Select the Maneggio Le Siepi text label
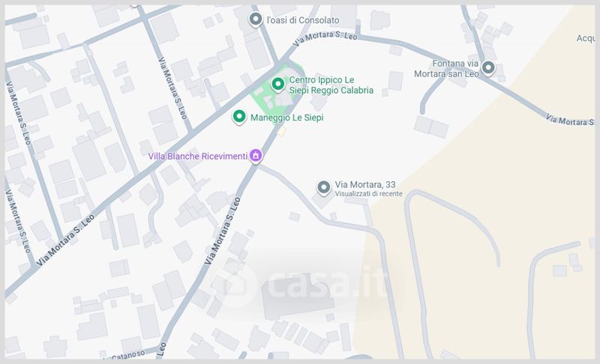Viewport: 600px width, 364px height. click(286, 118)
